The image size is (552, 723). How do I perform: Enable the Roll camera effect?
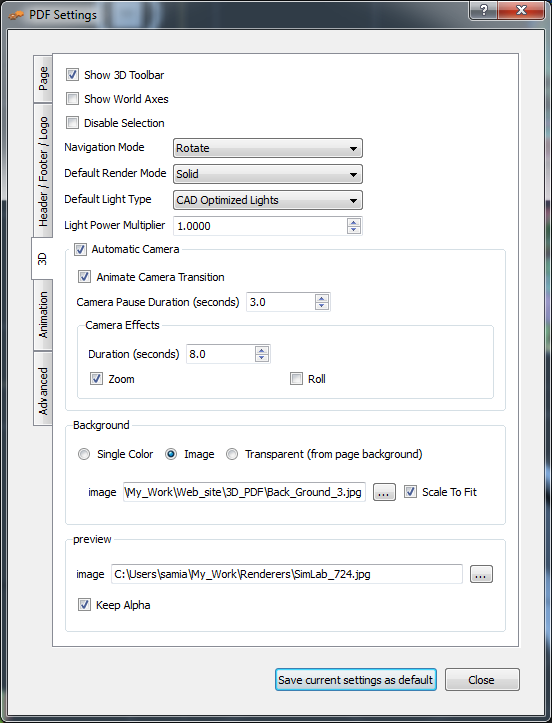tap(296, 379)
